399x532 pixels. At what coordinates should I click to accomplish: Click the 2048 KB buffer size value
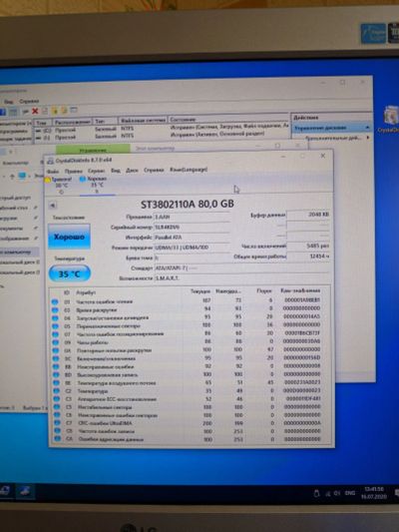[x=308, y=215]
